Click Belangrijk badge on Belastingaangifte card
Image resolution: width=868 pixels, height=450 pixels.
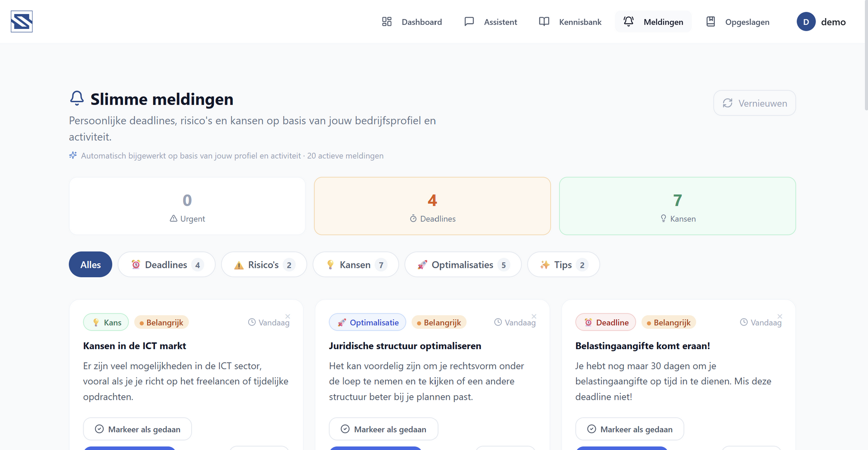point(669,322)
